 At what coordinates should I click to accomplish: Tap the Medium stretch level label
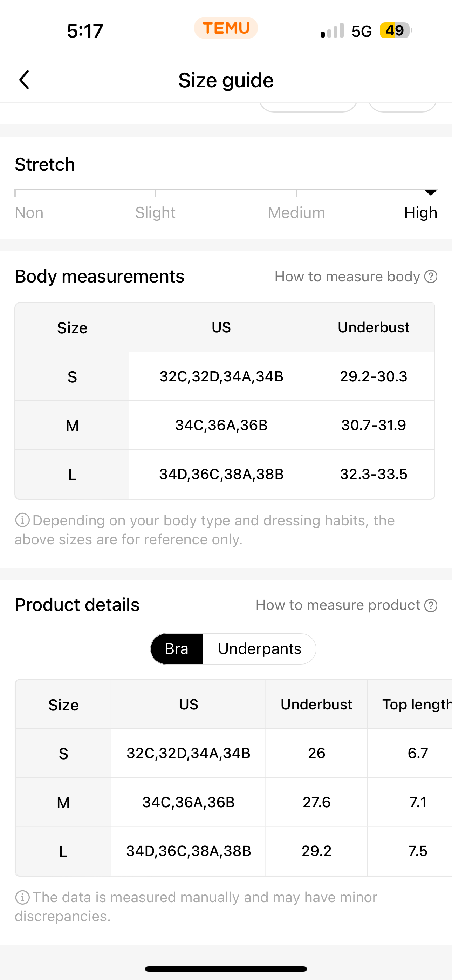click(x=296, y=213)
